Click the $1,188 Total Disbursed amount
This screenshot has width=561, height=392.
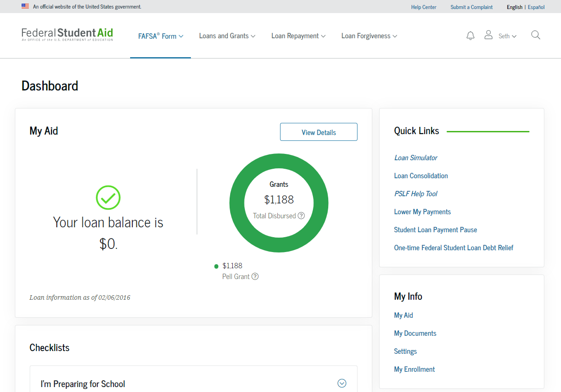coord(279,199)
